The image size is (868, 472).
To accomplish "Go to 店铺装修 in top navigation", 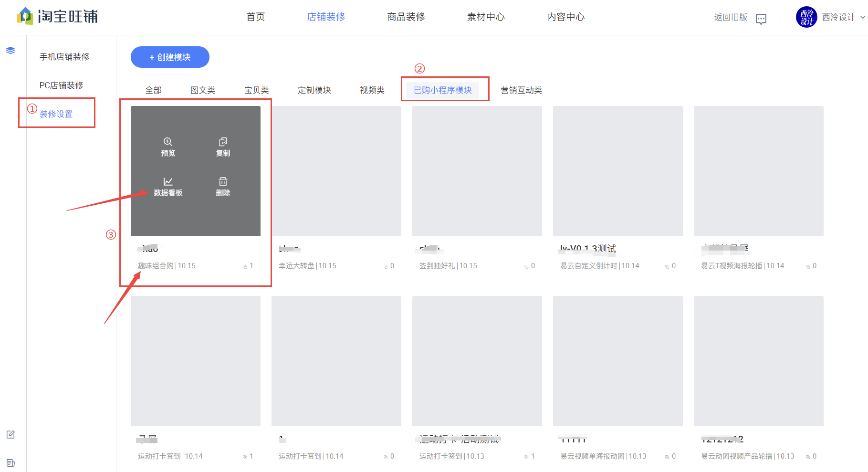I will pyautogui.click(x=326, y=17).
